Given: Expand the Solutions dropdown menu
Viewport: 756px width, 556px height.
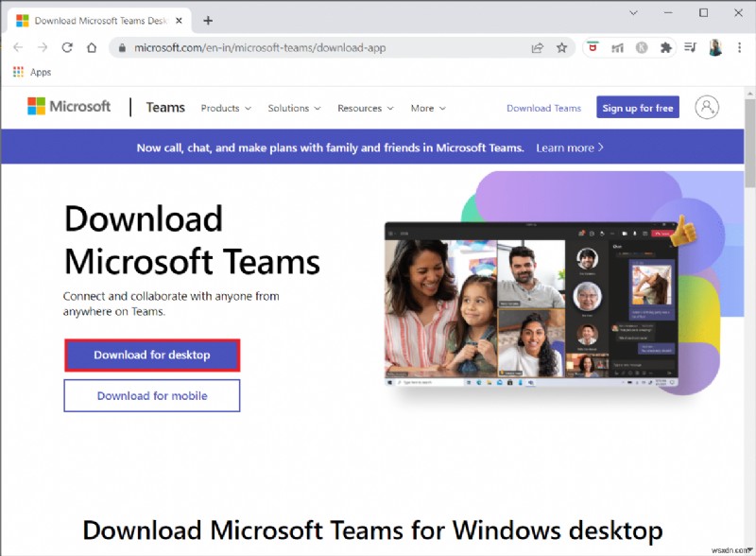Looking at the screenshot, I should coord(294,108).
